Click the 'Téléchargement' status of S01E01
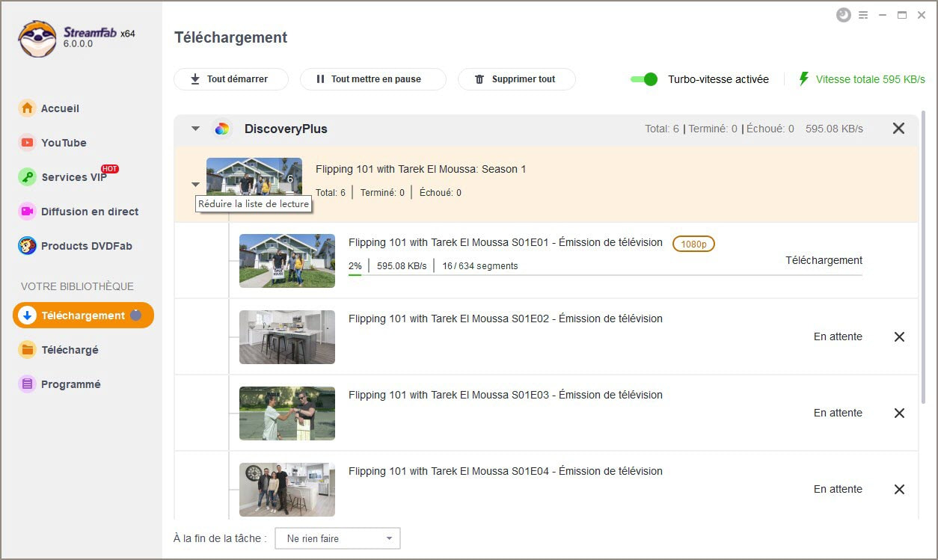The image size is (938, 560). click(824, 260)
